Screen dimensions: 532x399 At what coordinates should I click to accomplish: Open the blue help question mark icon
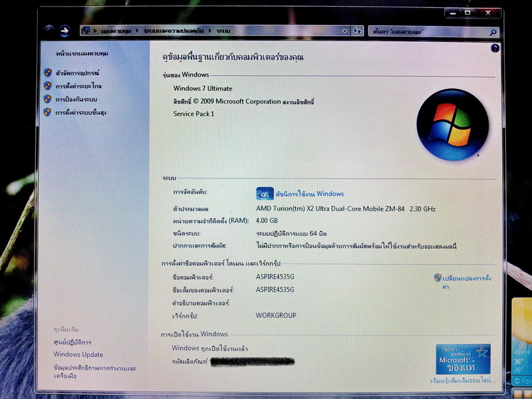(495, 48)
